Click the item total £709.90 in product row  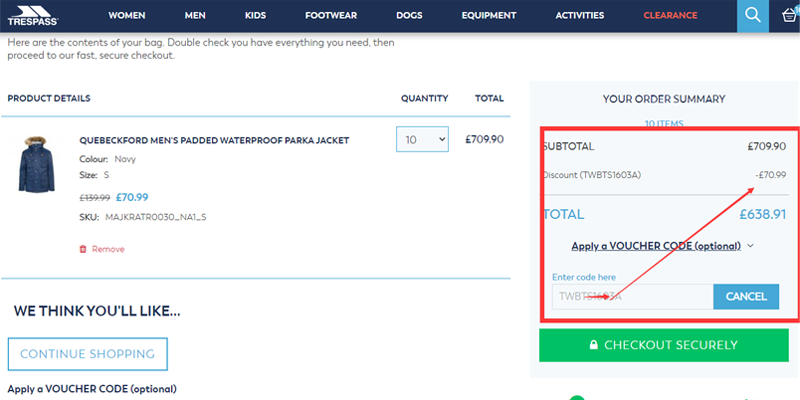coord(484,139)
